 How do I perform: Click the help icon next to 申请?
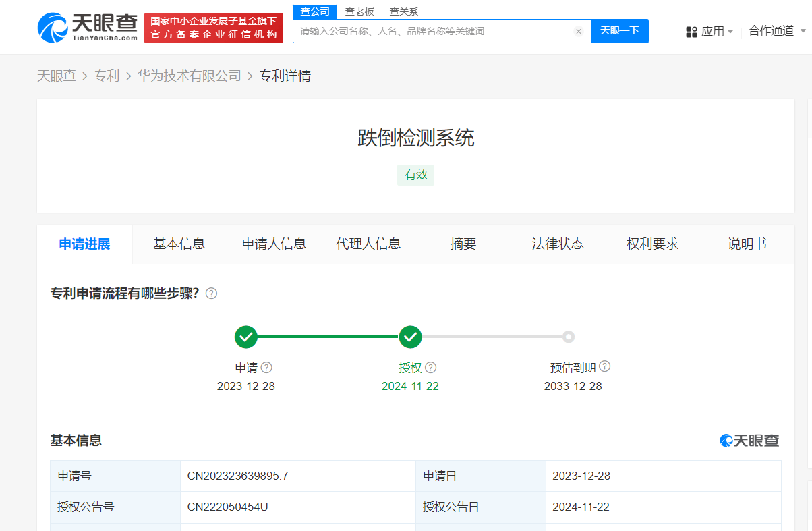266,368
